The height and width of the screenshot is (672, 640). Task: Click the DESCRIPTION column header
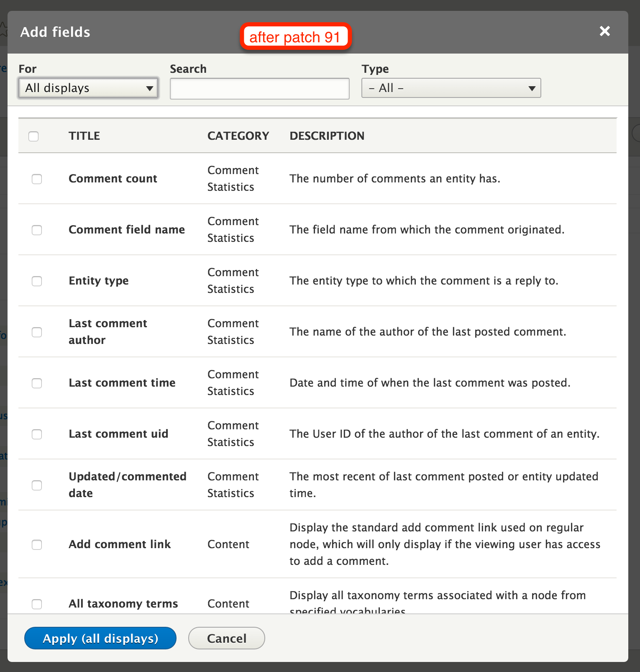[327, 136]
